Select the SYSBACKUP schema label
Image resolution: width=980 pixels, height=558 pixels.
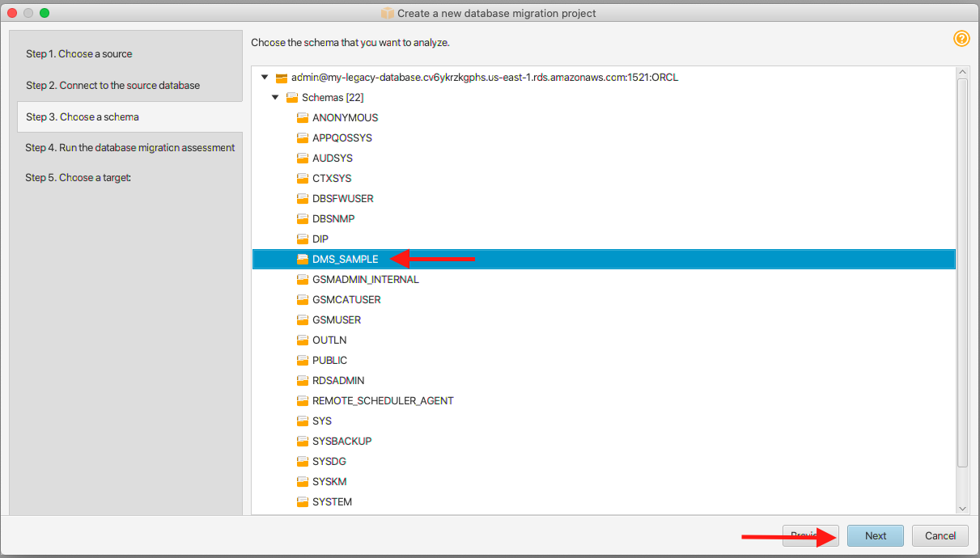click(x=342, y=442)
